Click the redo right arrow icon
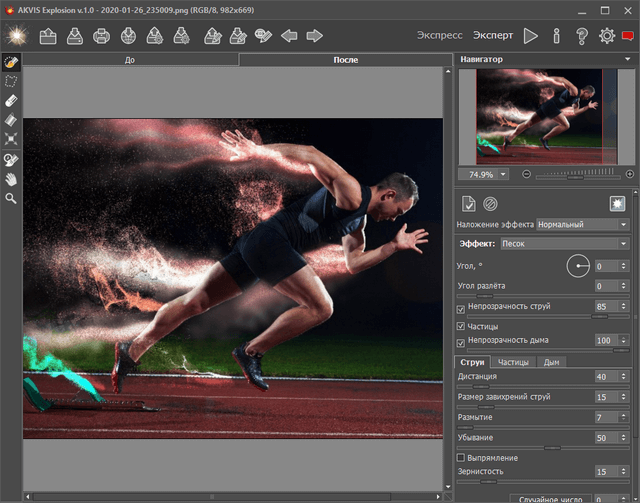This screenshot has height=503, width=640. [x=315, y=36]
